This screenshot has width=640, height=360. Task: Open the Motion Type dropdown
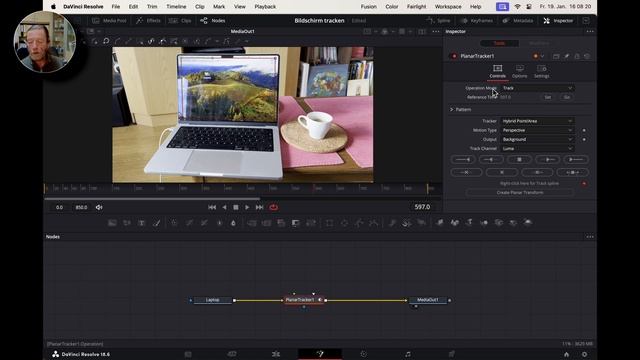point(537,130)
